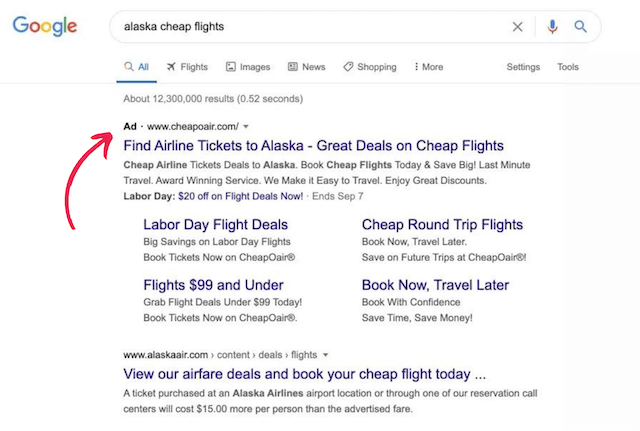Open search Settings

pyautogui.click(x=523, y=67)
